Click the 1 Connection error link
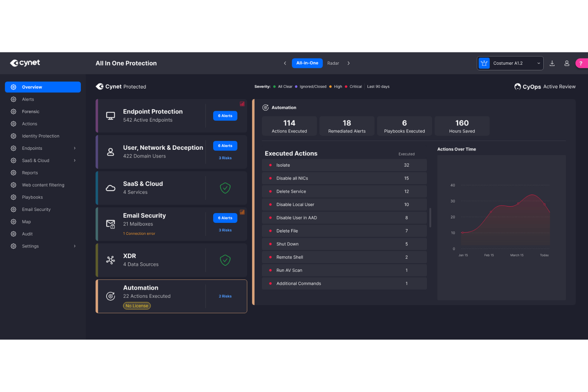The width and height of the screenshot is (588, 392). (139, 234)
